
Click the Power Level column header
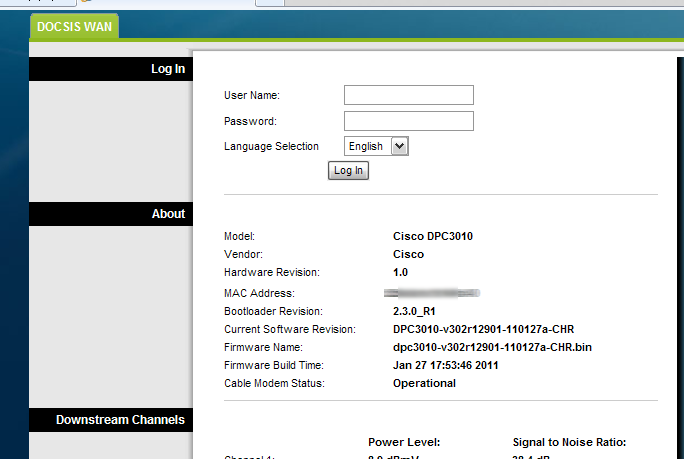pos(404,442)
